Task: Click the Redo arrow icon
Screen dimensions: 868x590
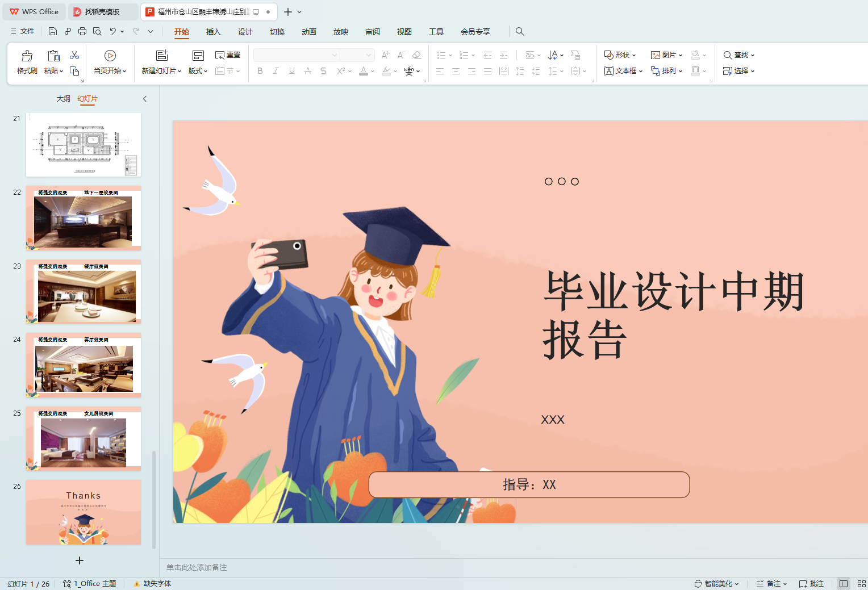Action: (x=136, y=31)
